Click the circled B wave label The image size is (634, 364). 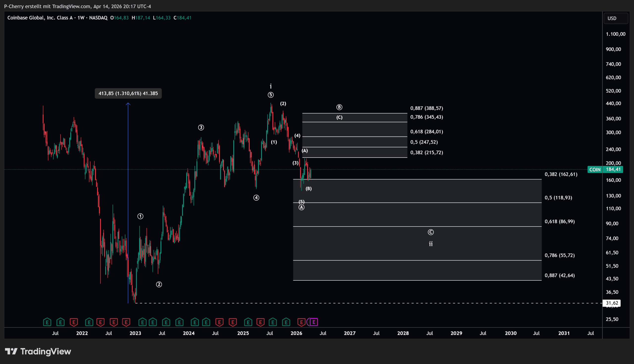(x=339, y=107)
